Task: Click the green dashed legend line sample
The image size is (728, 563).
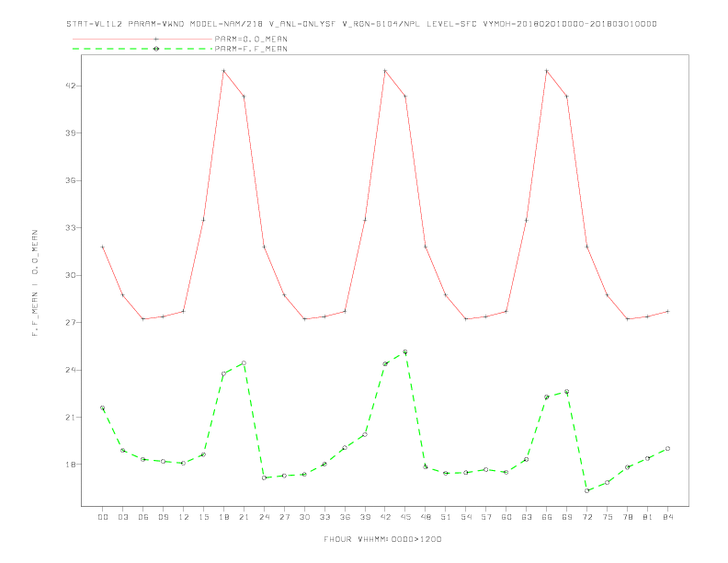Action: pyautogui.click(x=142, y=49)
